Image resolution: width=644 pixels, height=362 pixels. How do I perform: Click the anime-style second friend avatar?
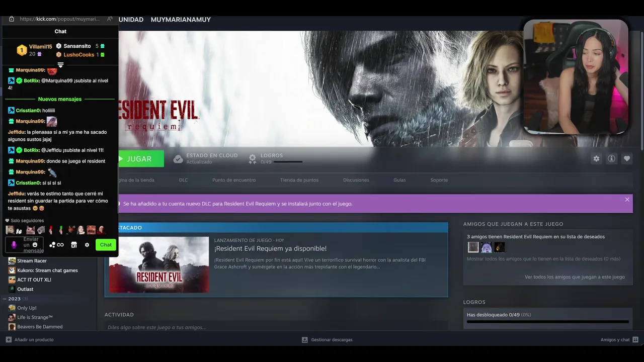(x=486, y=247)
